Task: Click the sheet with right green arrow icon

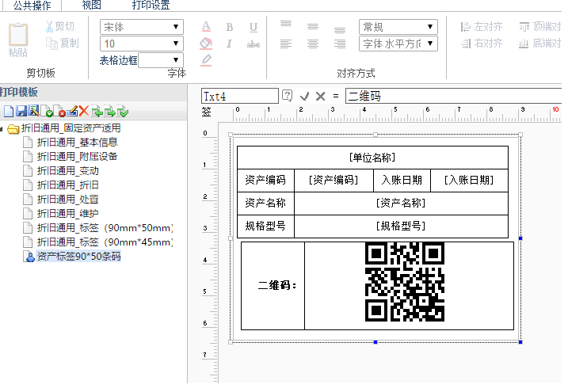Action: pos(110,112)
